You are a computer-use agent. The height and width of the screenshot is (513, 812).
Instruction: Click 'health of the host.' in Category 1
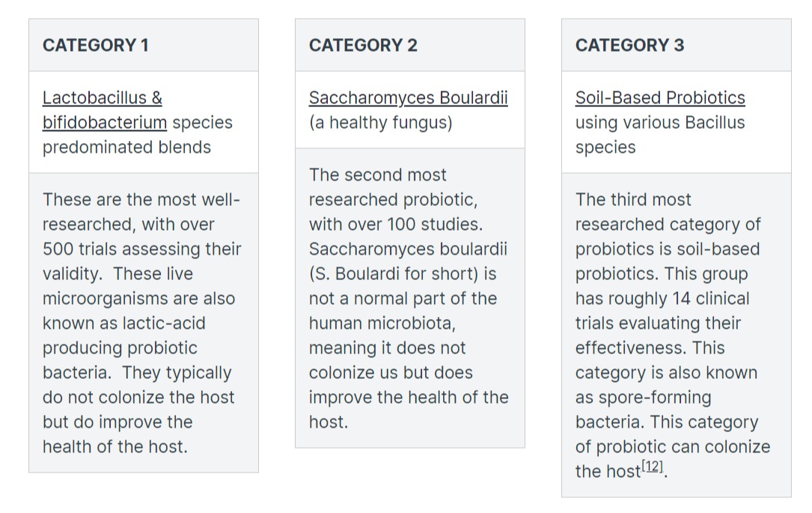pyautogui.click(x=115, y=446)
